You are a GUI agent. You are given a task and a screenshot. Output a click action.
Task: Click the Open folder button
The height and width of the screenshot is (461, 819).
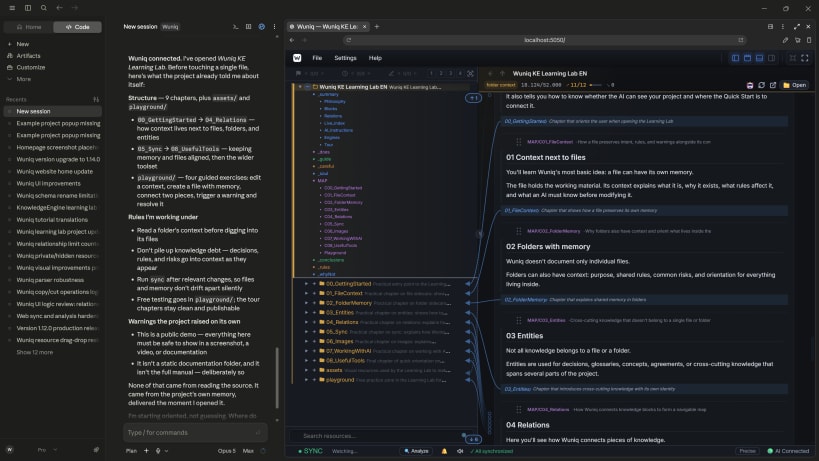[794, 85]
